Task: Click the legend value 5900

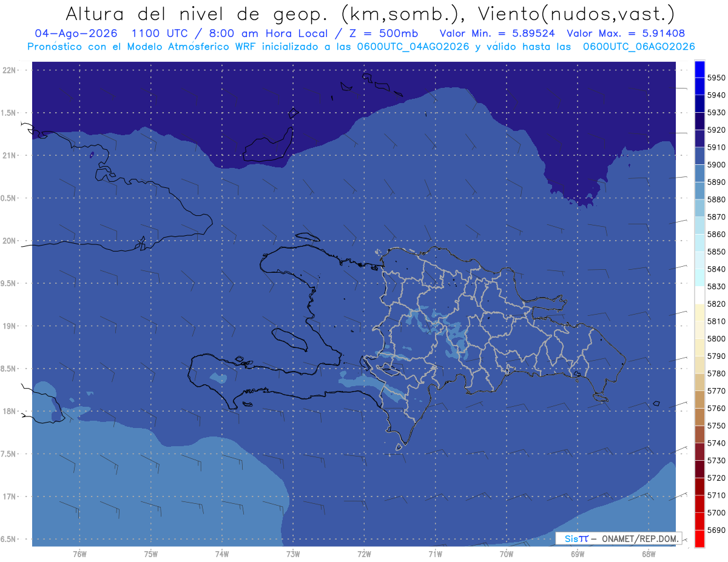Action: tap(716, 165)
